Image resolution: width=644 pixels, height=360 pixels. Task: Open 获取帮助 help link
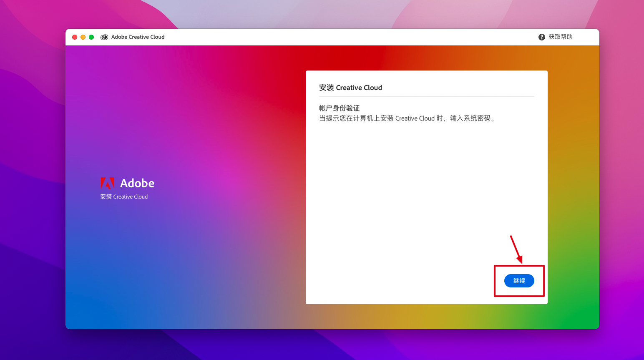(561, 37)
